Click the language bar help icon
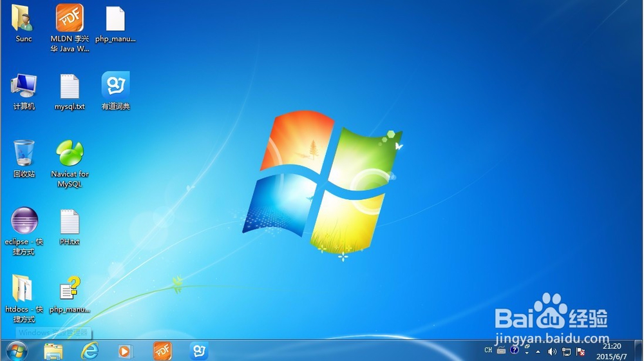This screenshot has height=361, width=644. click(514, 350)
